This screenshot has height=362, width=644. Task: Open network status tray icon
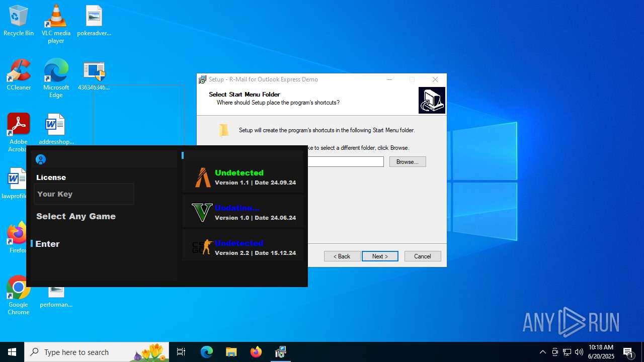(x=567, y=352)
